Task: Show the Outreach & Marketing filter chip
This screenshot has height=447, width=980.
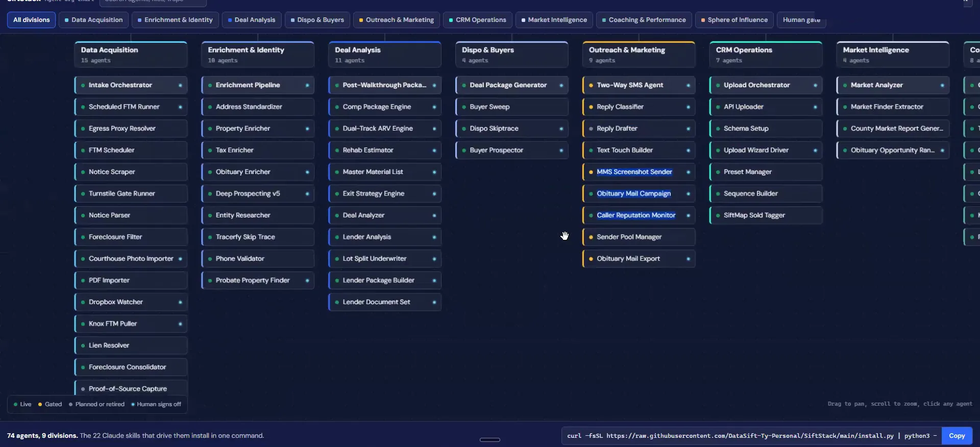Action: tap(397, 20)
